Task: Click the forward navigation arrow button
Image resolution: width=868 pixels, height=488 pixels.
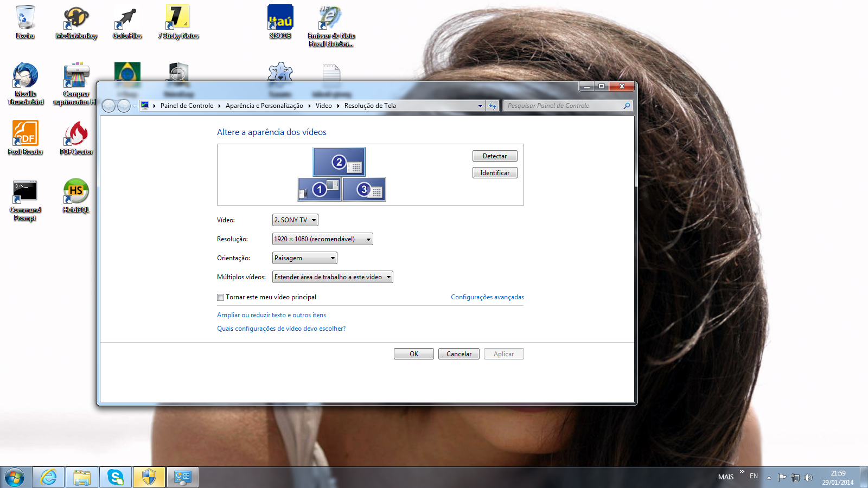Action: [124, 106]
